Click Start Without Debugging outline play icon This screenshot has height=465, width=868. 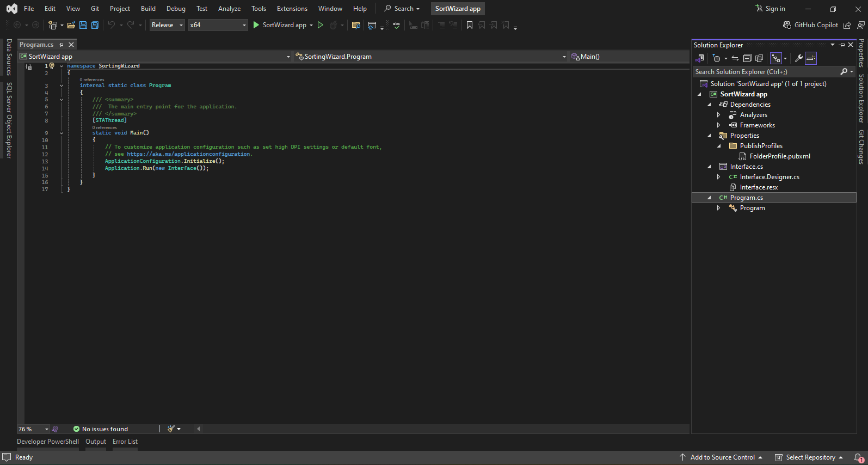point(321,25)
